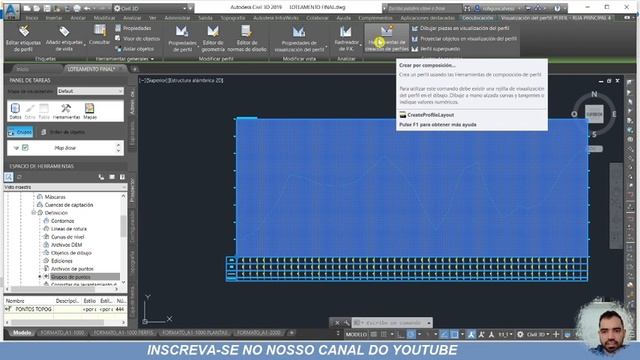Open the Anotar ribbon tab

78,18
